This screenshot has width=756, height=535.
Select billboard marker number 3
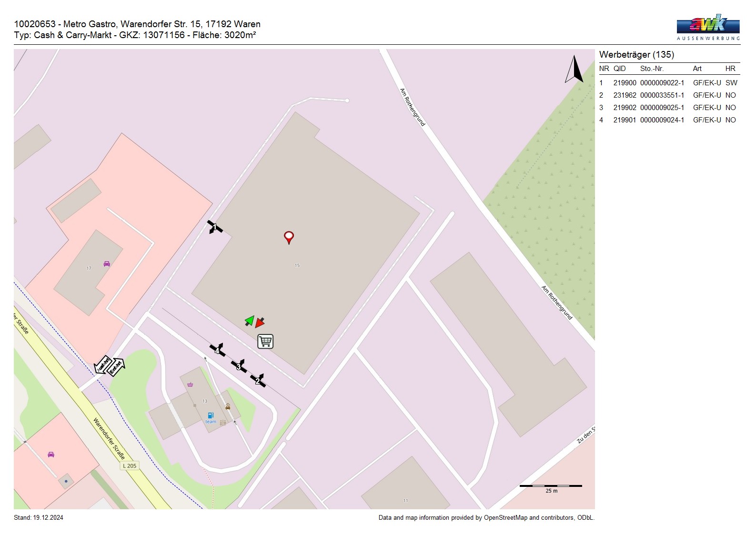point(239,366)
